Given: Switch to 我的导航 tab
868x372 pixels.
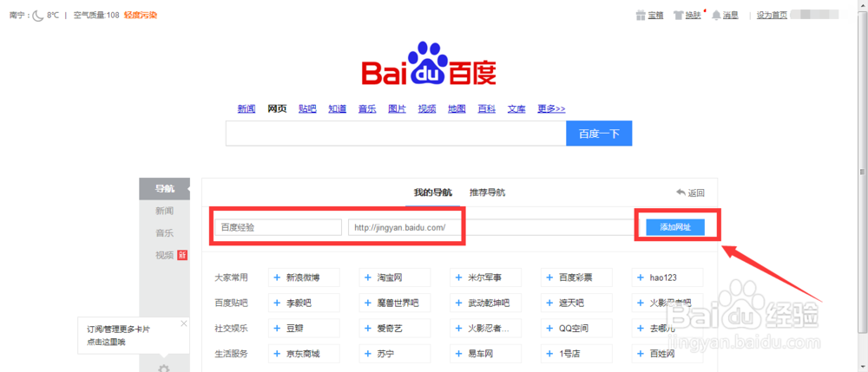Looking at the screenshot, I should [x=433, y=193].
